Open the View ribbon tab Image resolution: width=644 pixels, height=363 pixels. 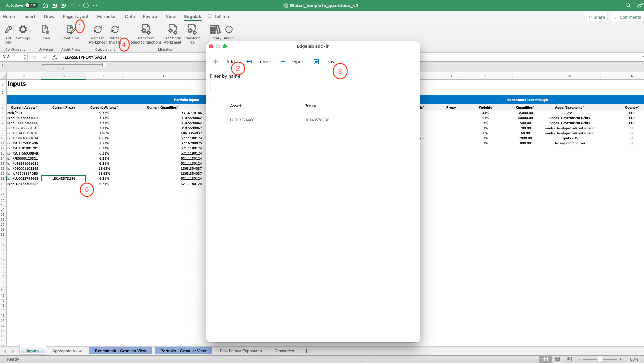[x=171, y=16]
